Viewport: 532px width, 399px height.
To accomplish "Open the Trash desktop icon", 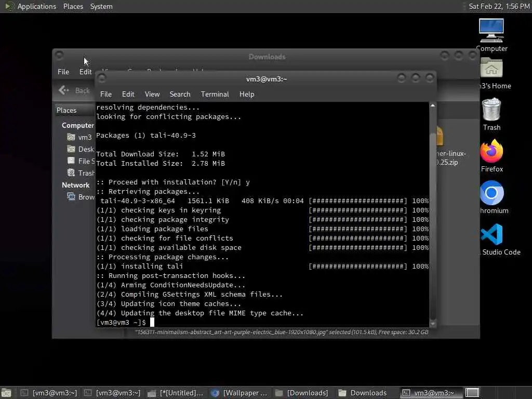I will [x=491, y=114].
